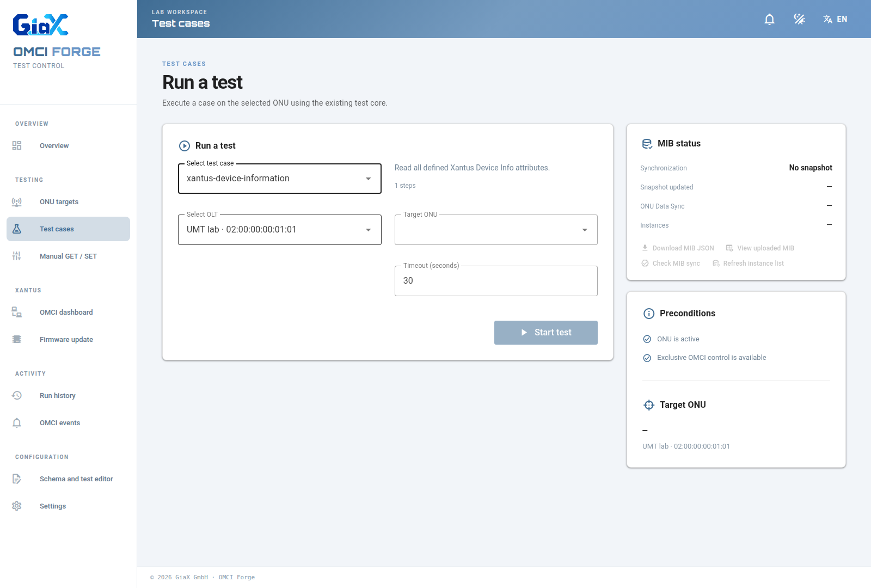Toggle the theme wand icon in header
871x588 pixels.
(799, 19)
